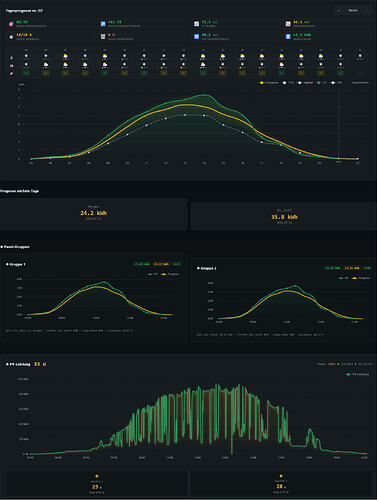Open the 'Morgen' forecast card showing 24.2 kWh
This screenshot has width=377, height=500.
click(93, 214)
